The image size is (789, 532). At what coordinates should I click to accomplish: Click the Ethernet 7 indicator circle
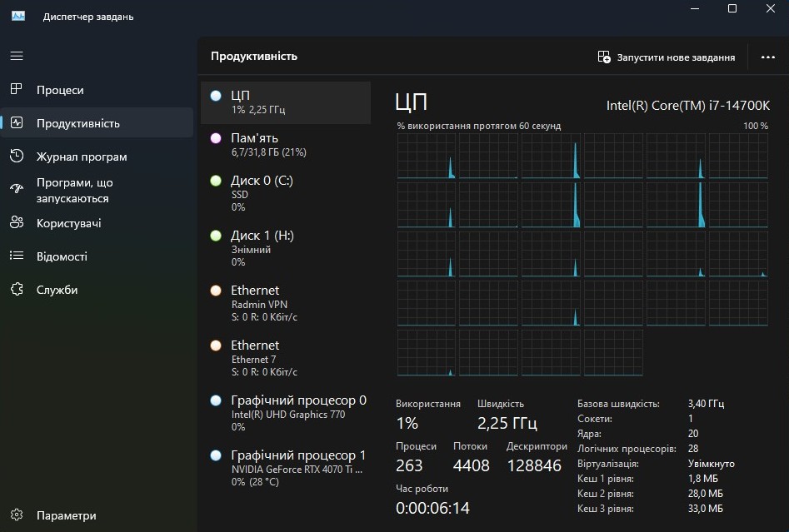tap(216, 346)
